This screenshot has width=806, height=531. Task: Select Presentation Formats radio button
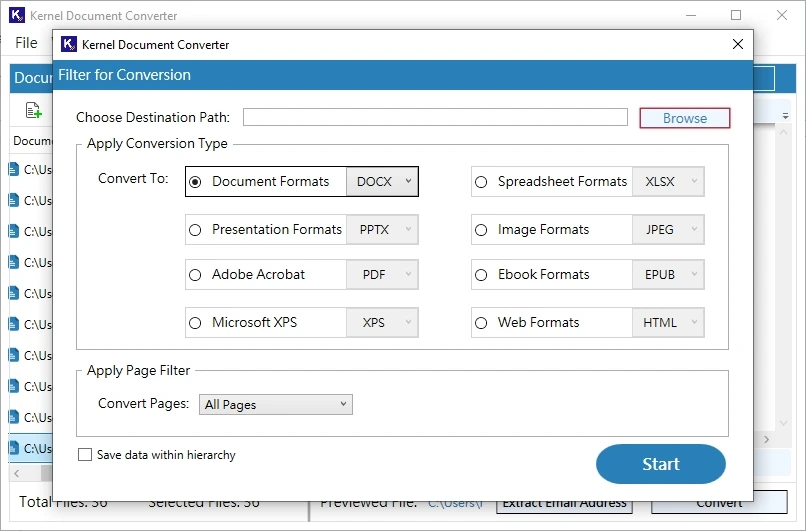click(195, 230)
